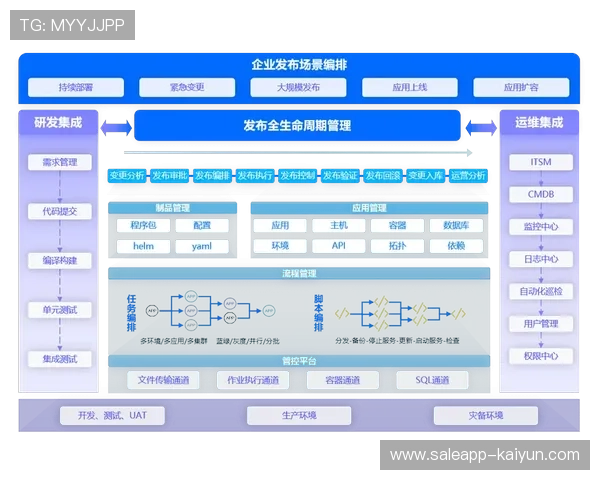Click the 发布全生命周期管理 banner

click(297, 126)
